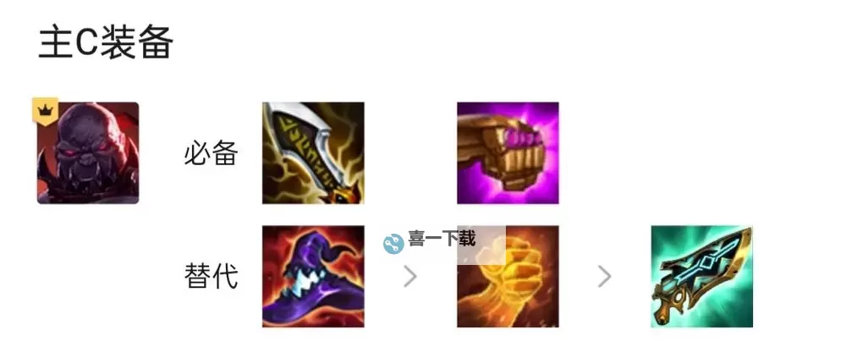Open the 喜一下载 watermark text link
Image resolution: width=868 pixels, height=353 pixels.
(442, 239)
